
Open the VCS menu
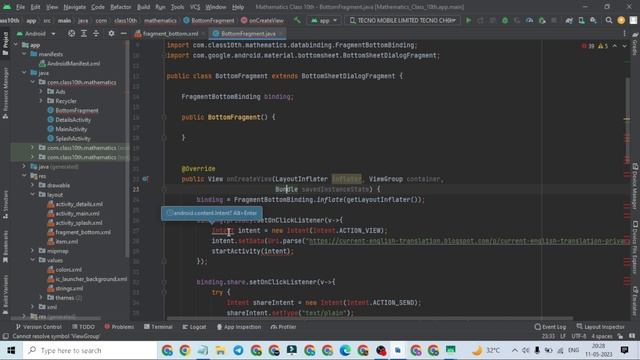click(x=195, y=7)
